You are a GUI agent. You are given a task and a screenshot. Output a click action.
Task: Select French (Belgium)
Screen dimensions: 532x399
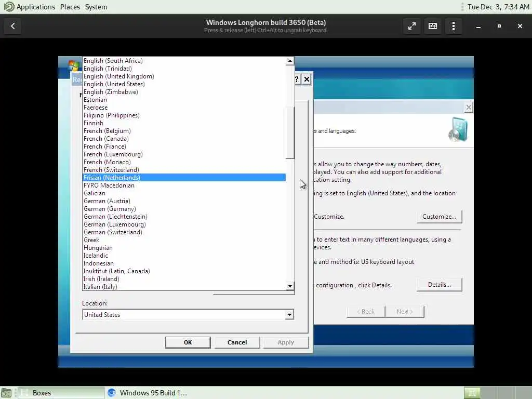[x=184, y=131]
